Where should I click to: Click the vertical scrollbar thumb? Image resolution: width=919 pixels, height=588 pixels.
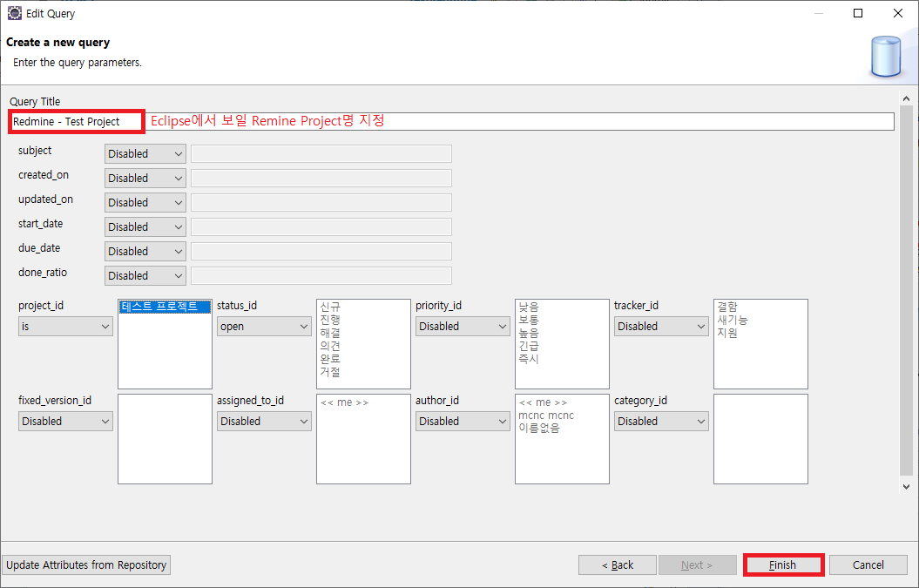point(906,290)
